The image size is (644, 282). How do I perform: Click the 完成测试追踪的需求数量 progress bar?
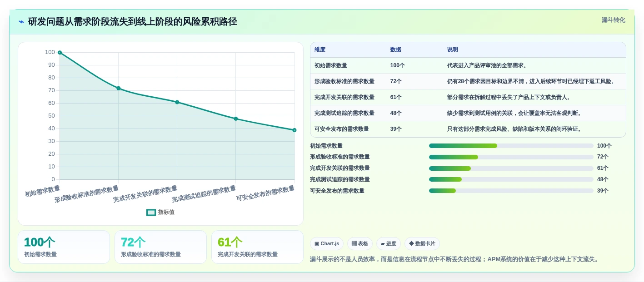[511, 179]
